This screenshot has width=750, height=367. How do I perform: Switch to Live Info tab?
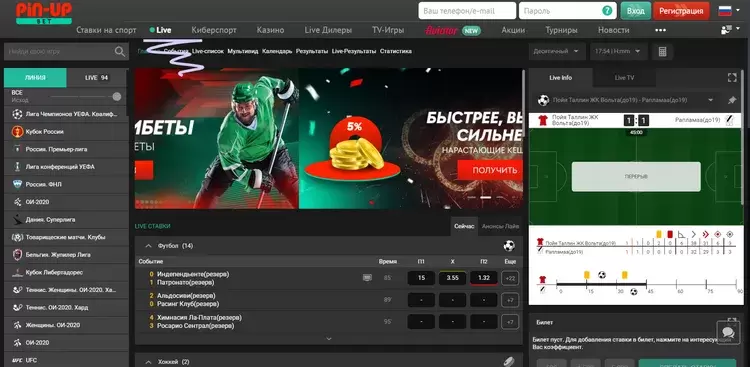point(561,78)
